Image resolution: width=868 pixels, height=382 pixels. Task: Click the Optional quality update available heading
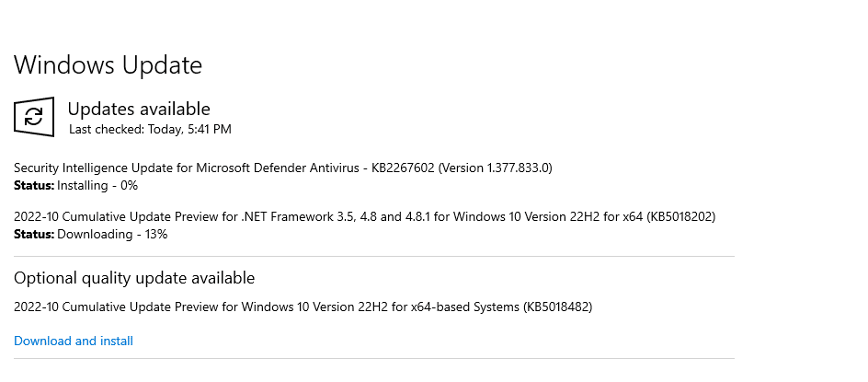click(134, 278)
